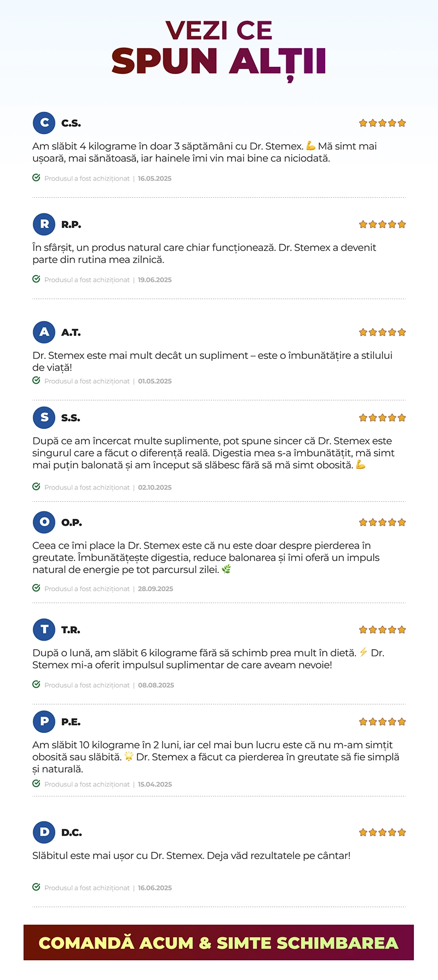The image size is (438, 980).
Task: Select the P avatar next to P.E.
Action: click(44, 721)
